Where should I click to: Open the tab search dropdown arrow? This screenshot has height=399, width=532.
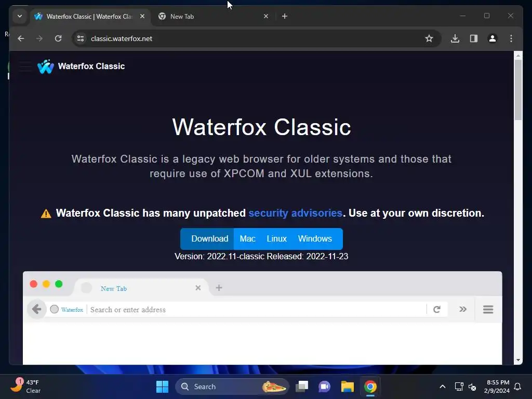coord(20,16)
